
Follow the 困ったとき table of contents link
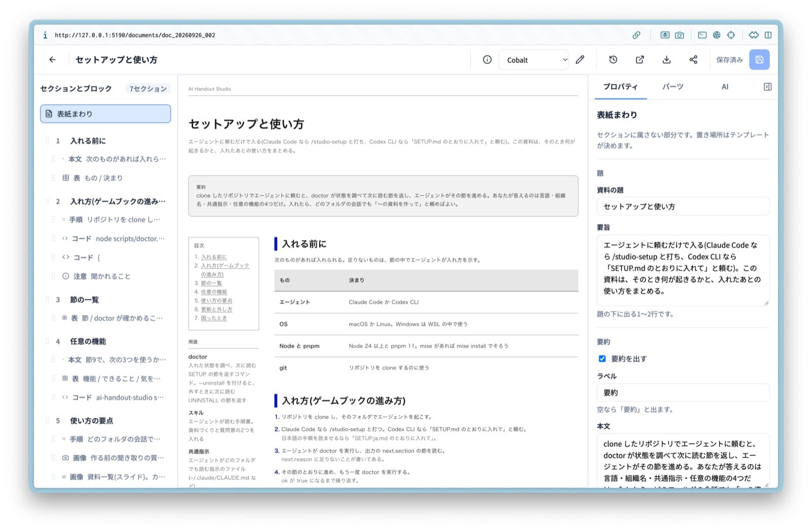pyautogui.click(x=214, y=318)
